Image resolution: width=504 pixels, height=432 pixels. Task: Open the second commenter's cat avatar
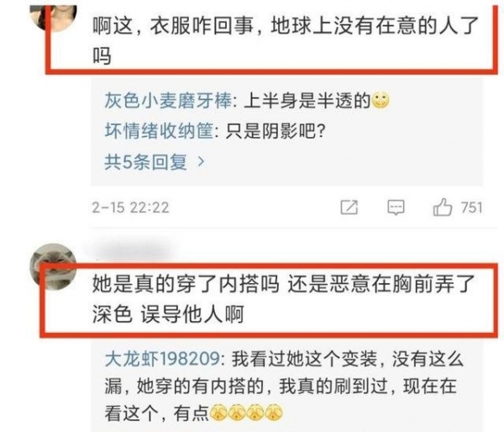tap(53, 266)
